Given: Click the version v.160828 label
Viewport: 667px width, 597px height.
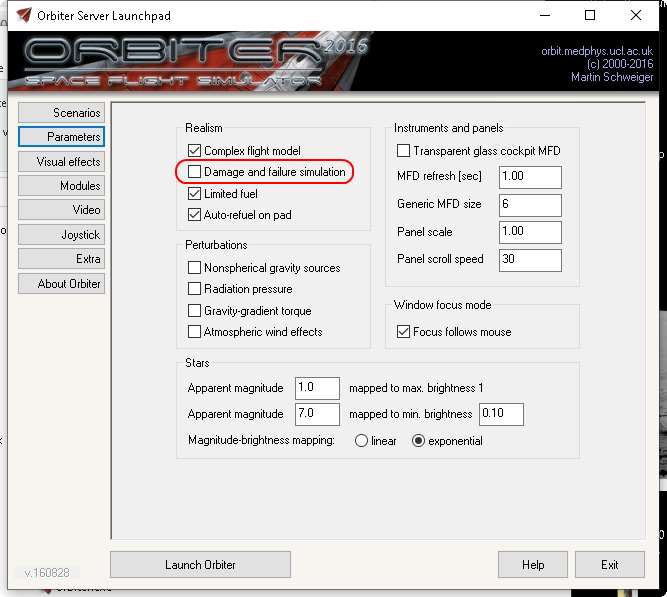Looking at the screenshot, I should (x=47, y=573).
